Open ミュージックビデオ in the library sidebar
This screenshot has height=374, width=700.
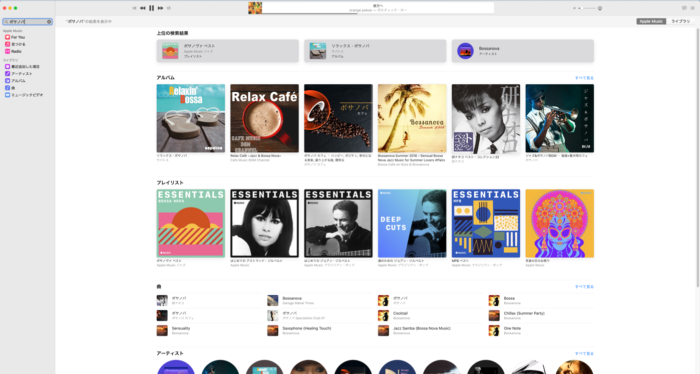pos(24,95)
